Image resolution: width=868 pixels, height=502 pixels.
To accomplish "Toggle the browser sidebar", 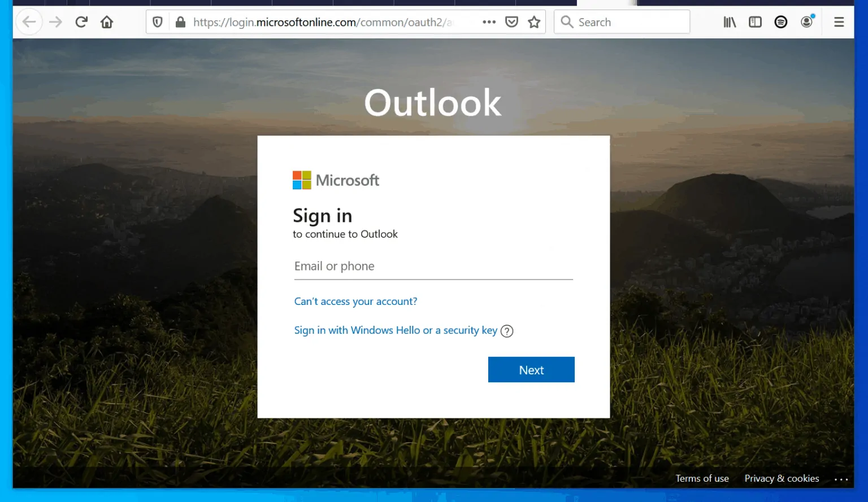I will 755,21.
